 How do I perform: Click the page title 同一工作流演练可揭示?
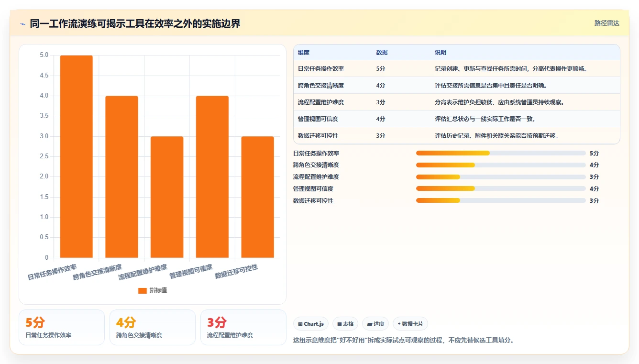tap(135, 23)
